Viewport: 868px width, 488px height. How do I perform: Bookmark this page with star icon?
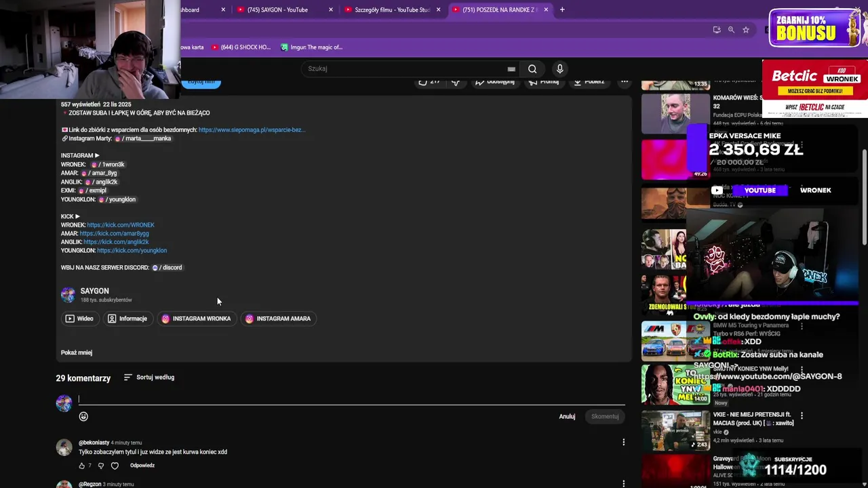(x=746, y=30)
